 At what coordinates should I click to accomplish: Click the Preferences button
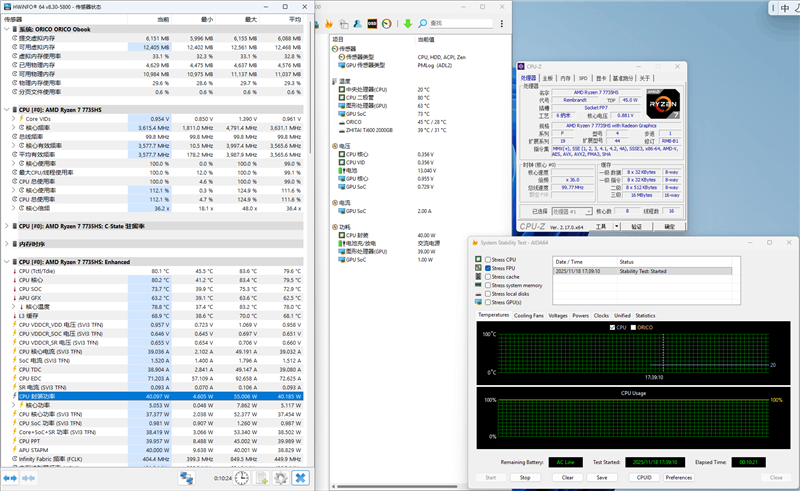pyautogui.click(x=679, y=477)
